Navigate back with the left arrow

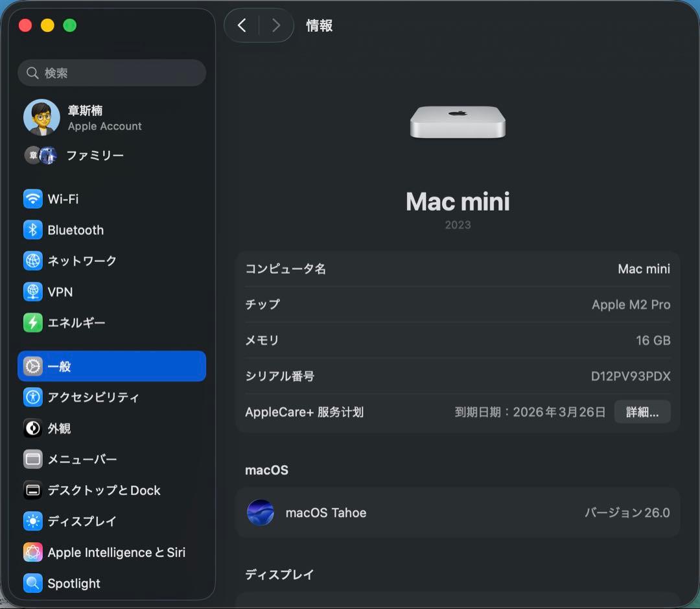coord(242,25)
